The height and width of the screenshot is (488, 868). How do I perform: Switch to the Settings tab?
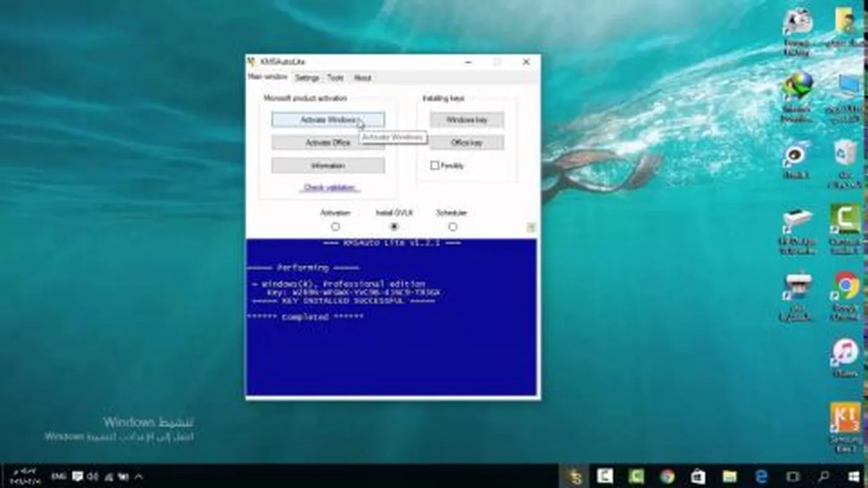click(x=307, y=78)
